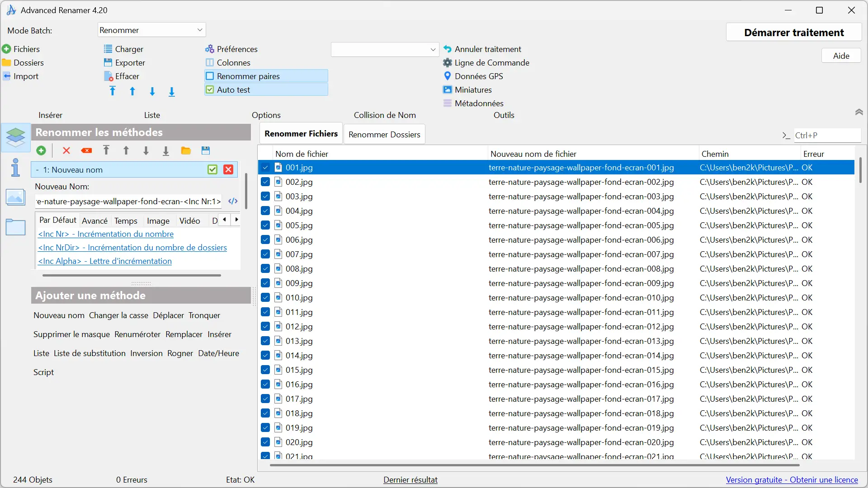The width and height of the screenshot is (868, 488).
Task: Select the Image tag tab
Action: tap(158, 221)
